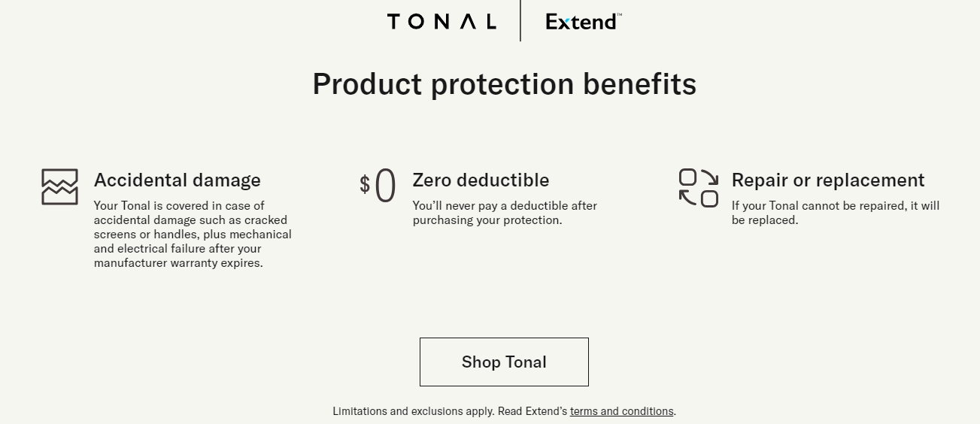Select the cracked-screen accidental damage icon

59,186
